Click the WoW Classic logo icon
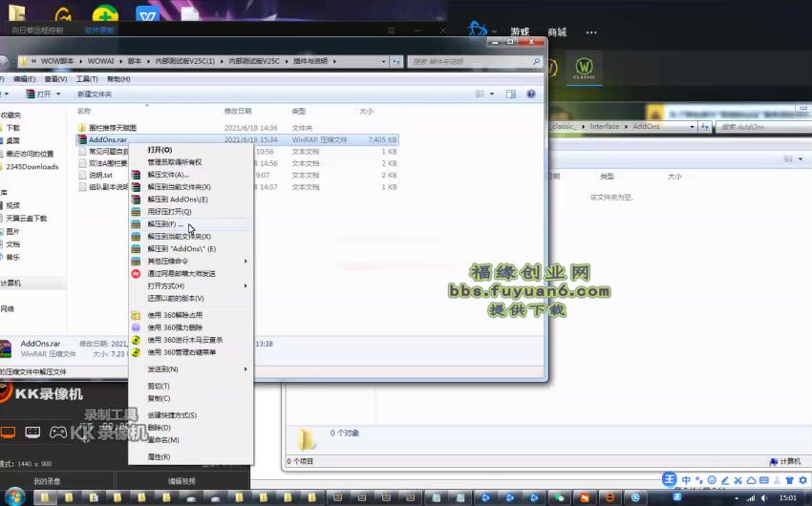Image resolution: width=812 pixels, height=506 pixels. point(584,71)
